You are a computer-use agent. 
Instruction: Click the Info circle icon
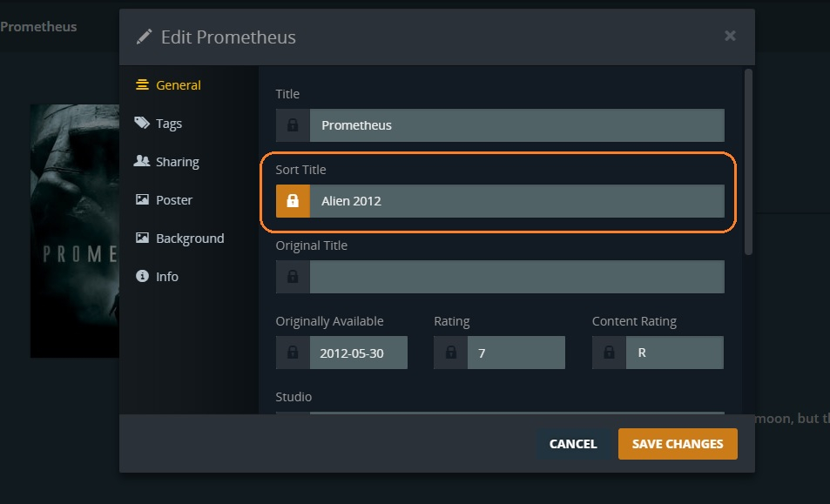141,277
